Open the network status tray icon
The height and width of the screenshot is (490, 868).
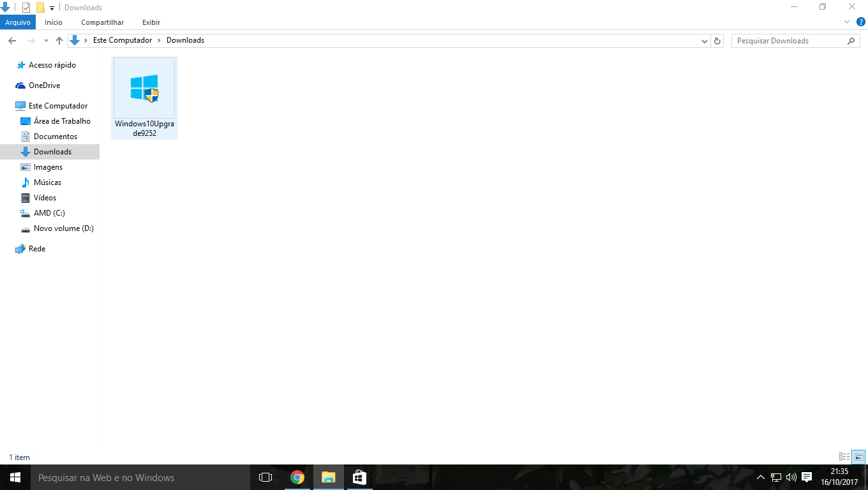776,477
